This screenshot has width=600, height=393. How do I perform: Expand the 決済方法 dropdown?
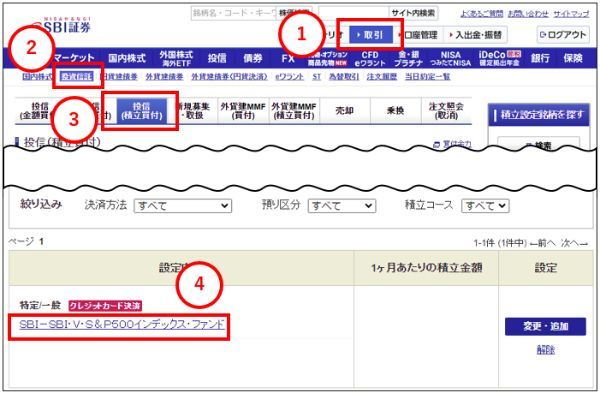[x=183, y=206]
